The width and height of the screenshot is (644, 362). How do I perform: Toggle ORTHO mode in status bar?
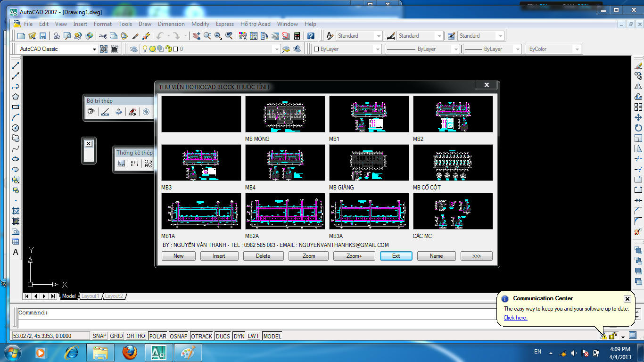[x=136, y=336]
